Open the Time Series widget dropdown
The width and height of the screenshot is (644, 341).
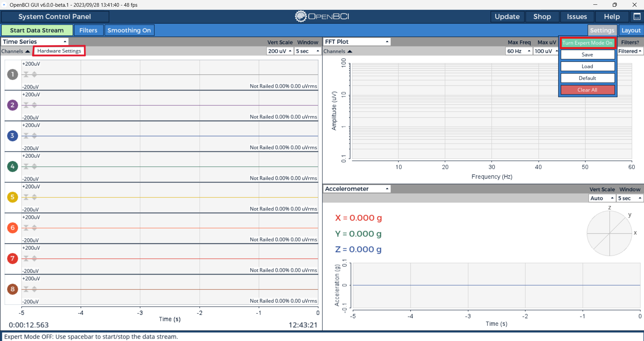coord(35,42)
